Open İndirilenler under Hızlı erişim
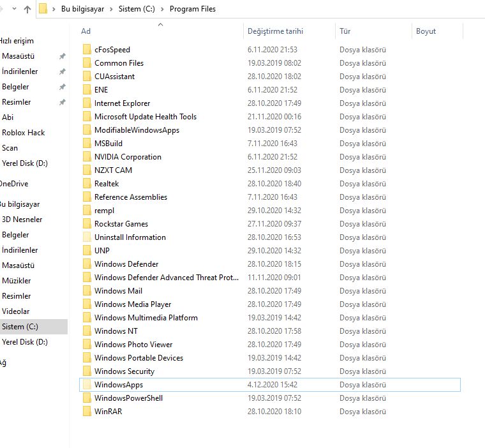The height and width of the screenshot is (448, 485). (20, 71)
